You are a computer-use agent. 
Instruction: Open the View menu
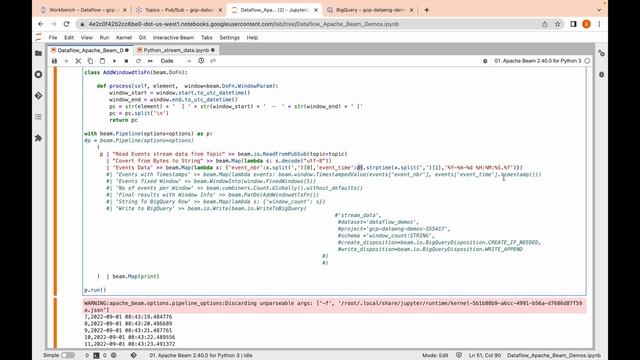87,38
